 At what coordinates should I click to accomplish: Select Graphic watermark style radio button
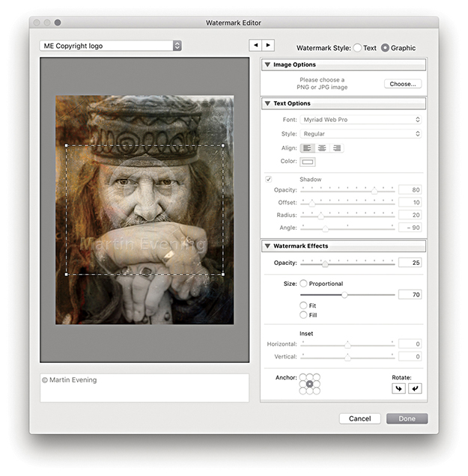(x=385, y=47)
